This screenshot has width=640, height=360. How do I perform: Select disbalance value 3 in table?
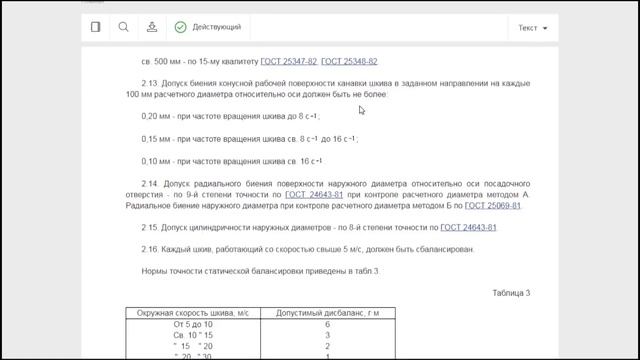pyautogui.click(x=327, y=335)
